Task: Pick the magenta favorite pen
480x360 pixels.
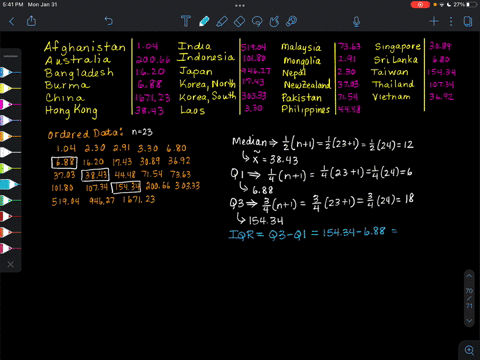Action: pos(10,104)
